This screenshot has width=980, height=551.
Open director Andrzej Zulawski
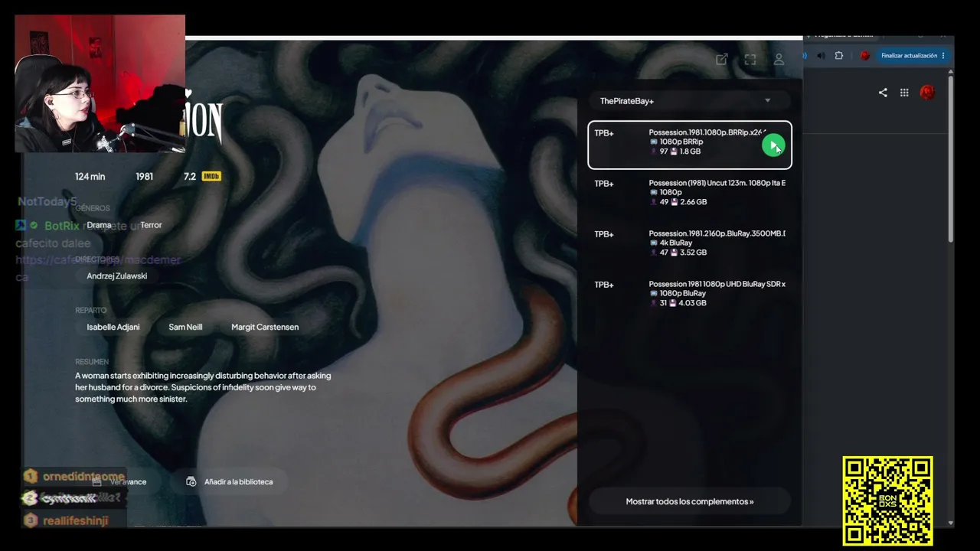pyautogui.click(x=117, y=276)
